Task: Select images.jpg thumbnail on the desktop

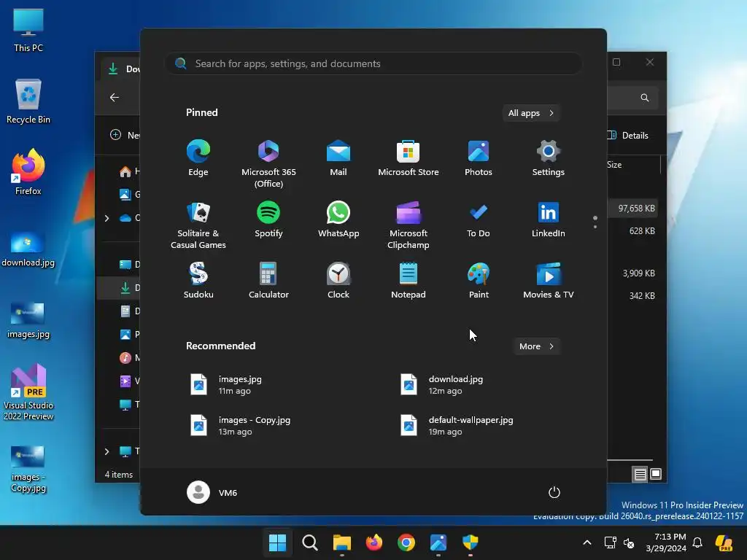Action: click(x=28, y=320)
